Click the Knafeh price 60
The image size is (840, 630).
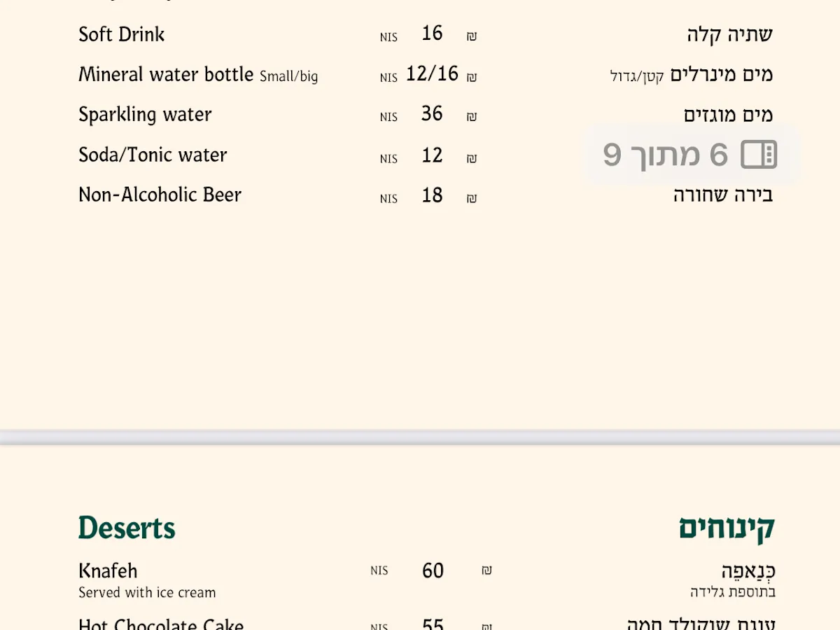click(x=433, y=570)
